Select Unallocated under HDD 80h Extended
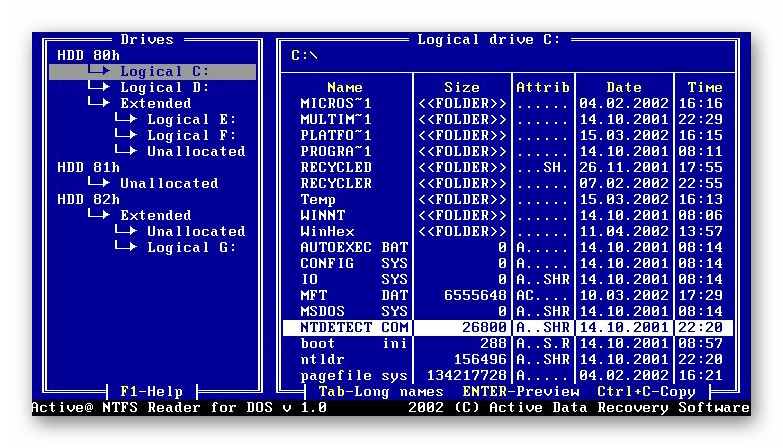 [x=196, y=151]
